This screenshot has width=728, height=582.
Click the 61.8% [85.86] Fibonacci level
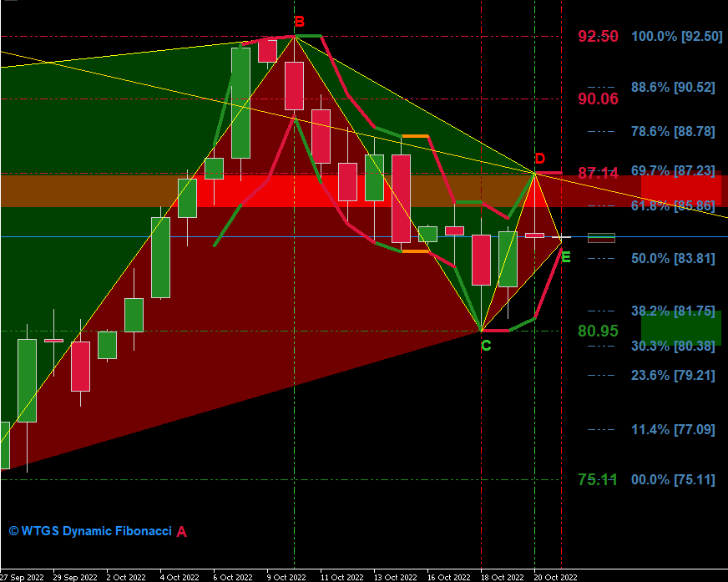click(x=673, y=205)
